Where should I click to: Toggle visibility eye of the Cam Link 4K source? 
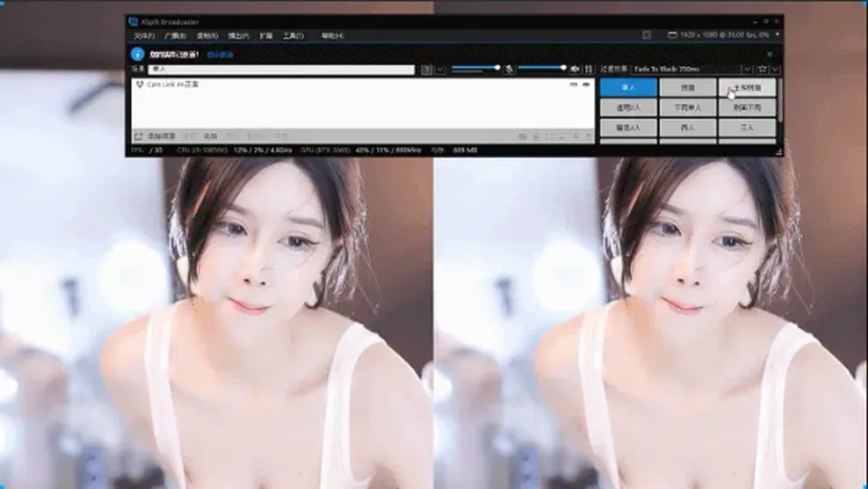click(x=586, y=85)
